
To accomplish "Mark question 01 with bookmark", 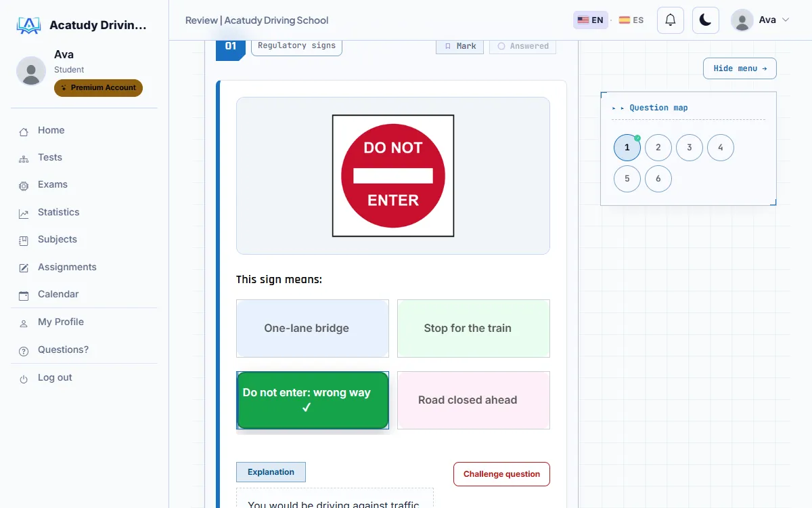I will (x=460, y=46).
